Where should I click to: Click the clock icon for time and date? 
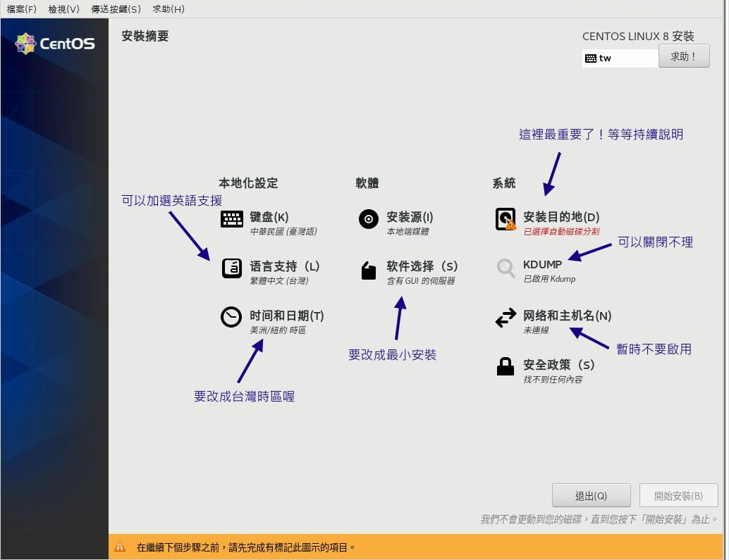231,317
